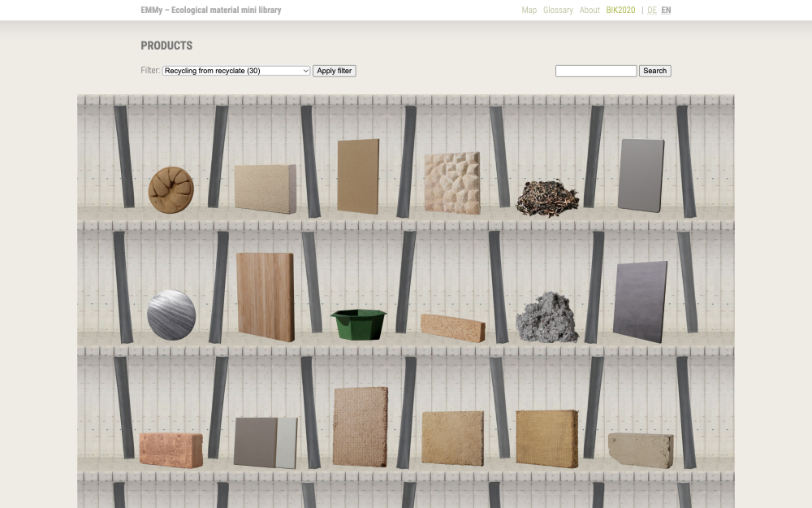Open the green octagonal bowl product

(358, 324)
